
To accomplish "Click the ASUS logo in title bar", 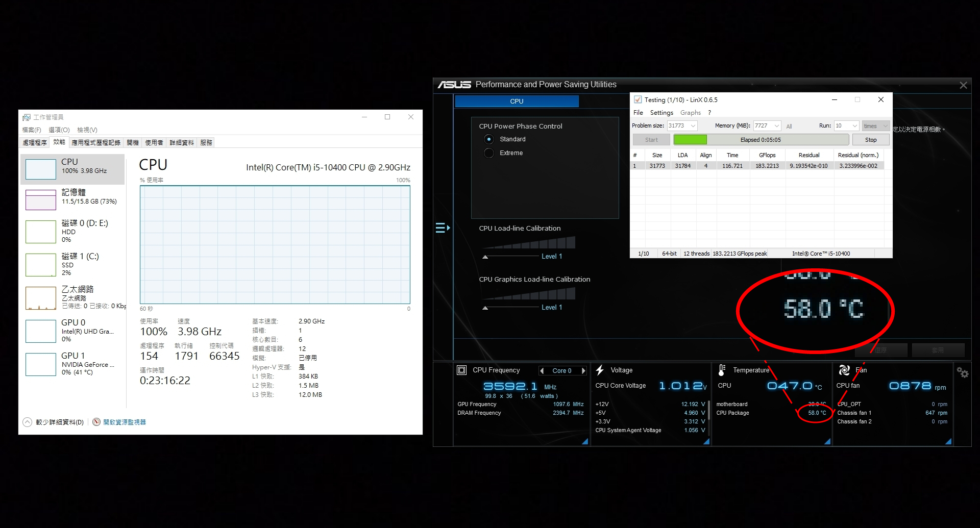I will [x=454, y=85].
